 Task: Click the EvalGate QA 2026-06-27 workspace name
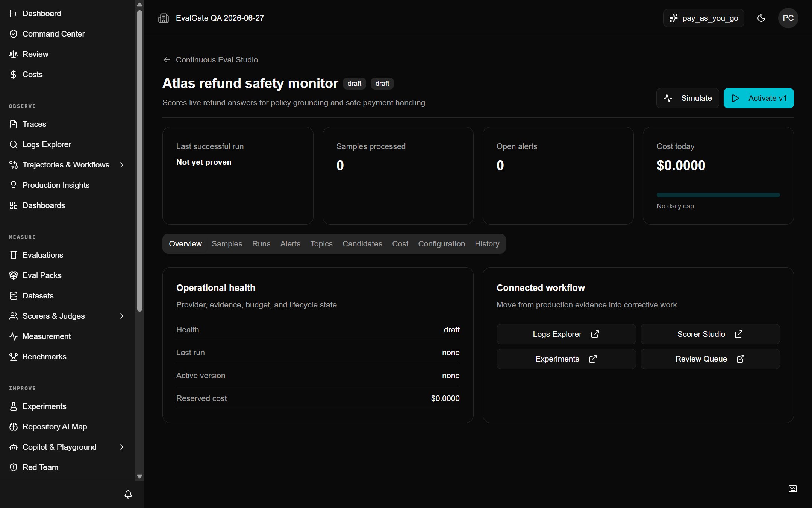click(220, 18)
